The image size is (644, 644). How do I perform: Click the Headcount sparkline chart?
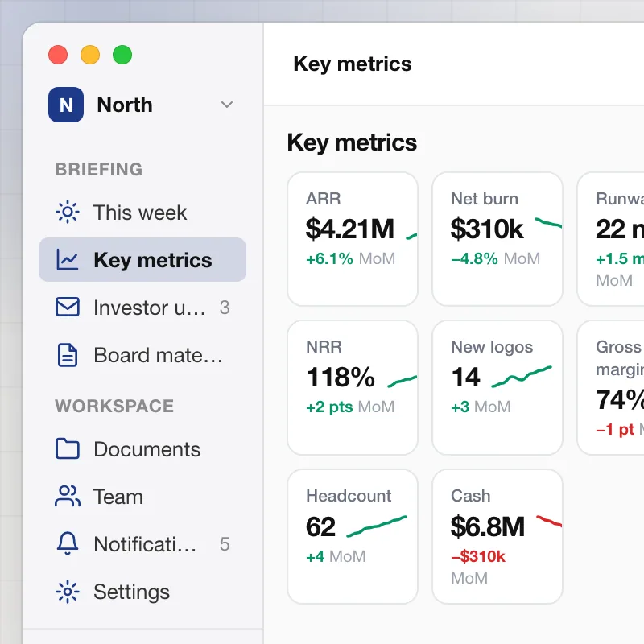click(x=377, y=526)
